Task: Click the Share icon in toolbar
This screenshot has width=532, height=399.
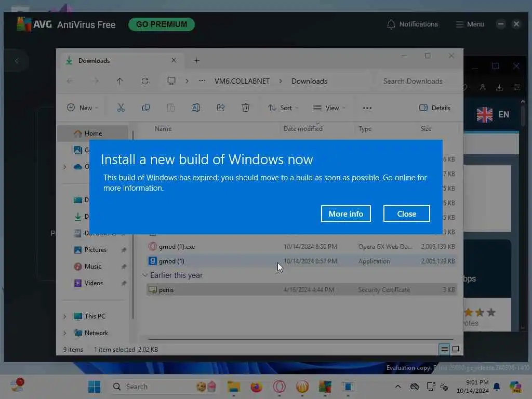Action: 220,108
